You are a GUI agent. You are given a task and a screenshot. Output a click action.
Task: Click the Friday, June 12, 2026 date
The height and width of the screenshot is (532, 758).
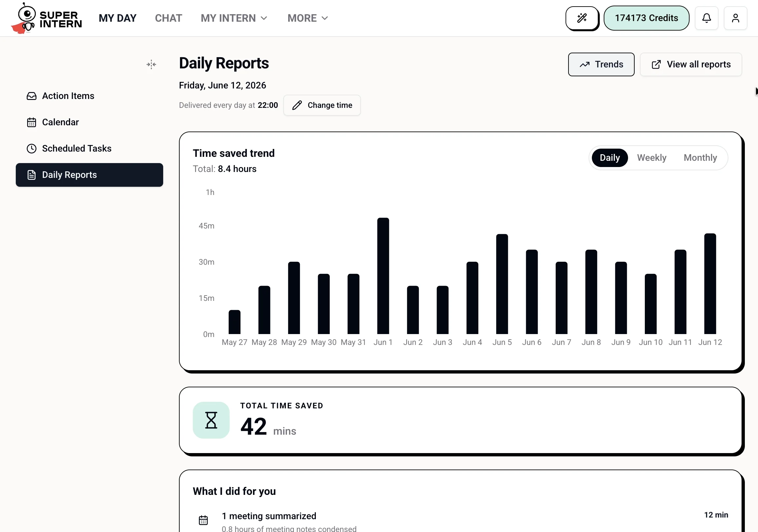point(222,85)
